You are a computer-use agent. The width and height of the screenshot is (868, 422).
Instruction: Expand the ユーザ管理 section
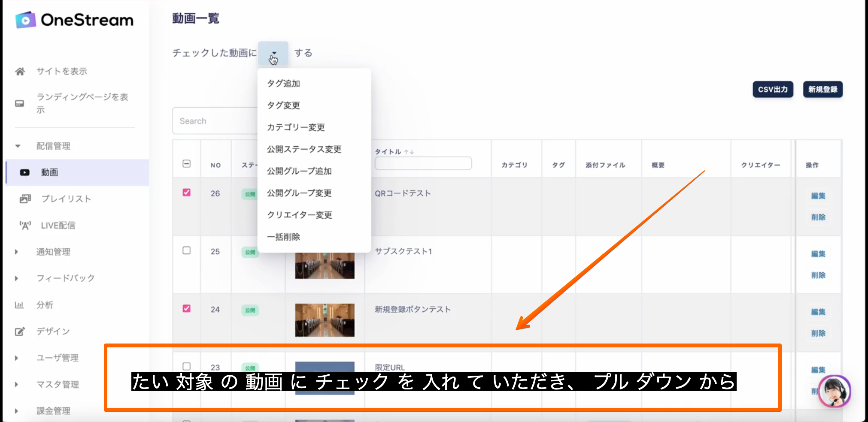click(x=17, y=358)
